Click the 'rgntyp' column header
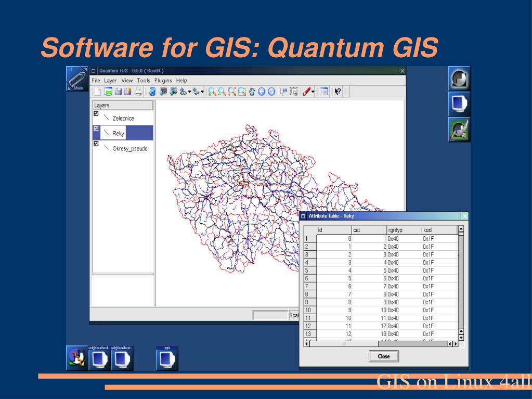The height and width of the screenshot is (399, 532). [x=405, y=230]
